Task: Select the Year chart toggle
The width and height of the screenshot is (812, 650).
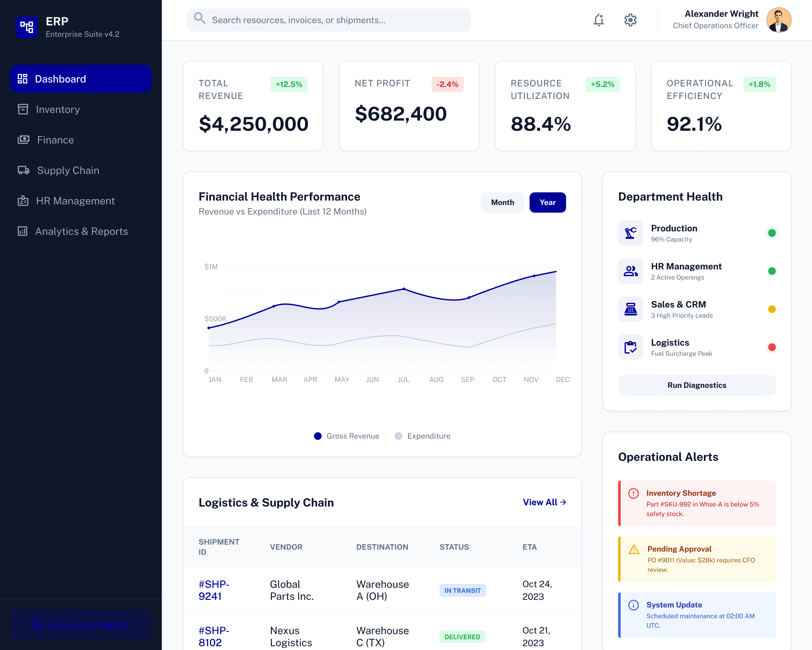Action: pos(547,202)
